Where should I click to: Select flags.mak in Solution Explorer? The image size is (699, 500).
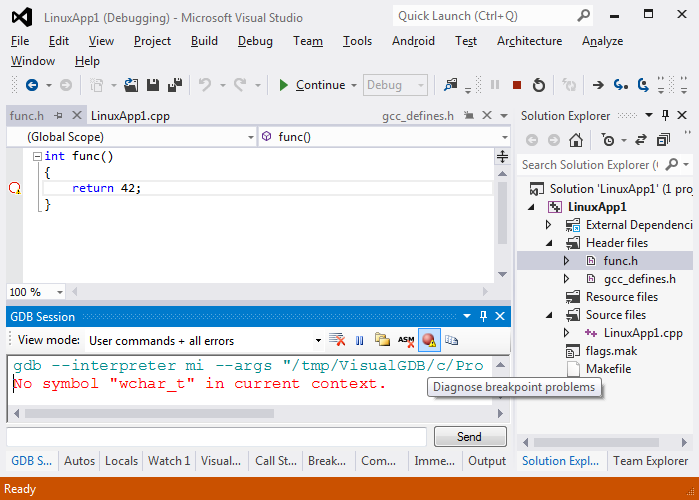tap(611, 351)
